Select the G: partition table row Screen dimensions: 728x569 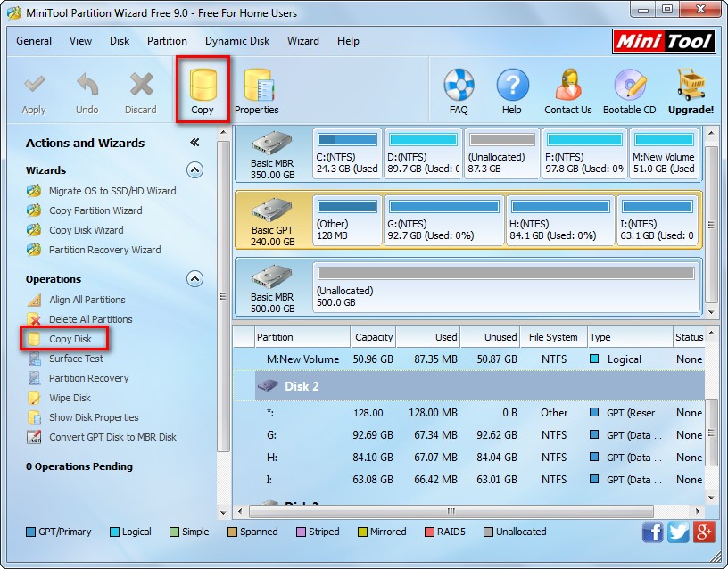click(x=469, y=435)
